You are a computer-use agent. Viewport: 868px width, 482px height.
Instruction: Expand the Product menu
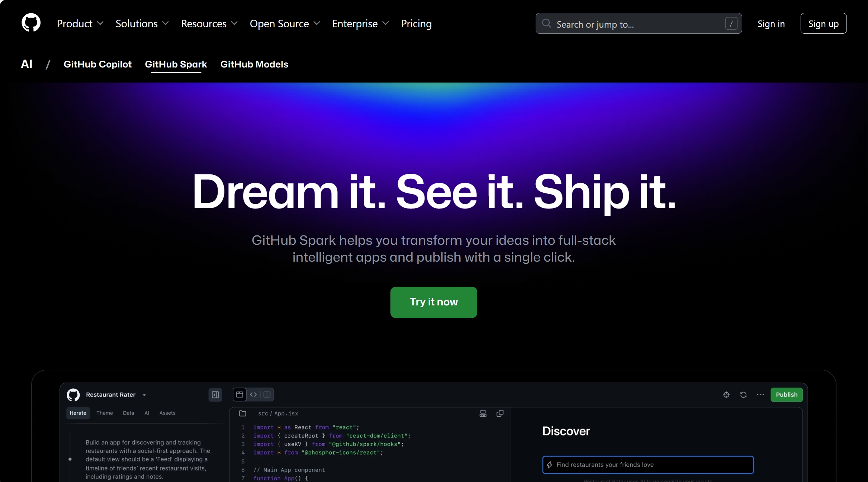pyautogui.click(x=80, y=24)
